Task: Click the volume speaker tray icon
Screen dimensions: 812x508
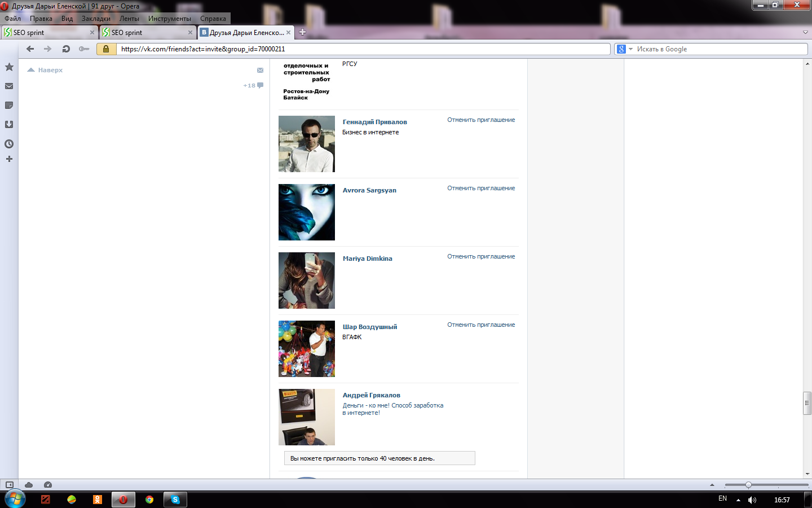Action: pyautogui.click(x=752, y=500)
